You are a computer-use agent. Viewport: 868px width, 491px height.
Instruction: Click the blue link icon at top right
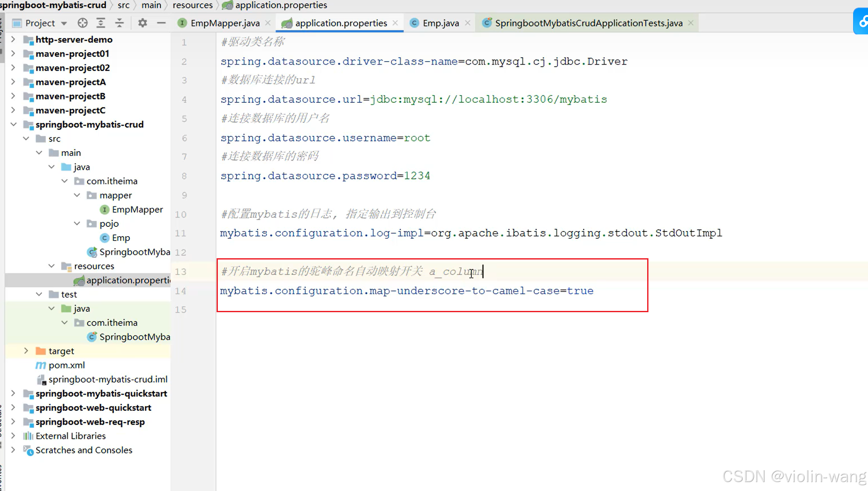point(862,21)
